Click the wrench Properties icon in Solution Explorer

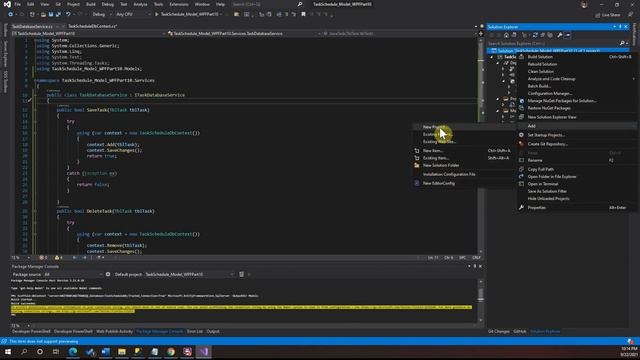click(560, 35)
